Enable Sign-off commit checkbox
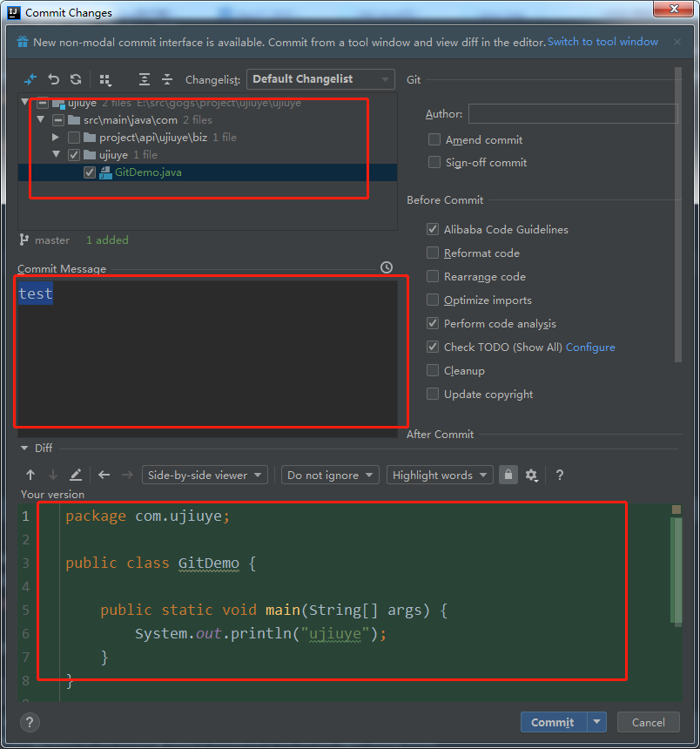Screen dimensions: 700x749 (434, 162)
